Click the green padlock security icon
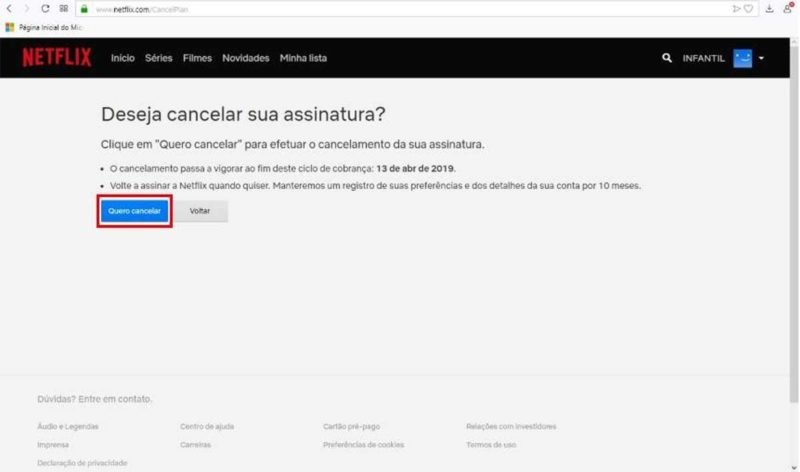Screen dimensions: 800x472 tap(85, 8)
